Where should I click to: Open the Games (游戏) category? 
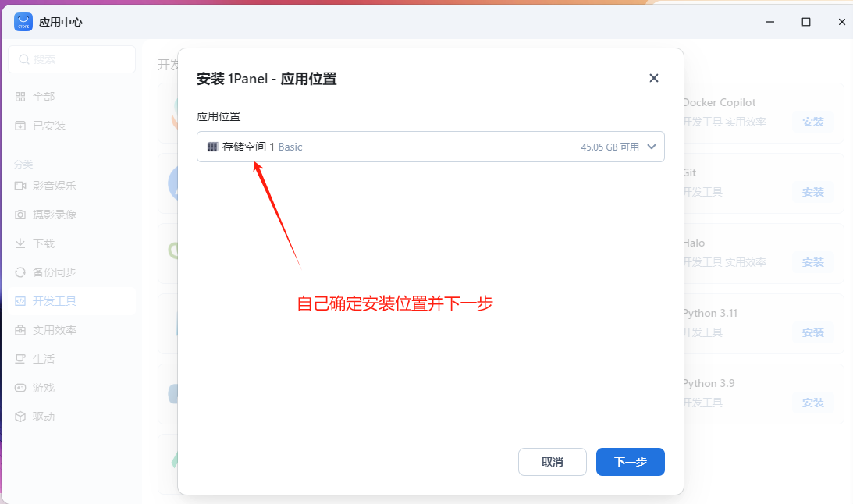point(72,388)
